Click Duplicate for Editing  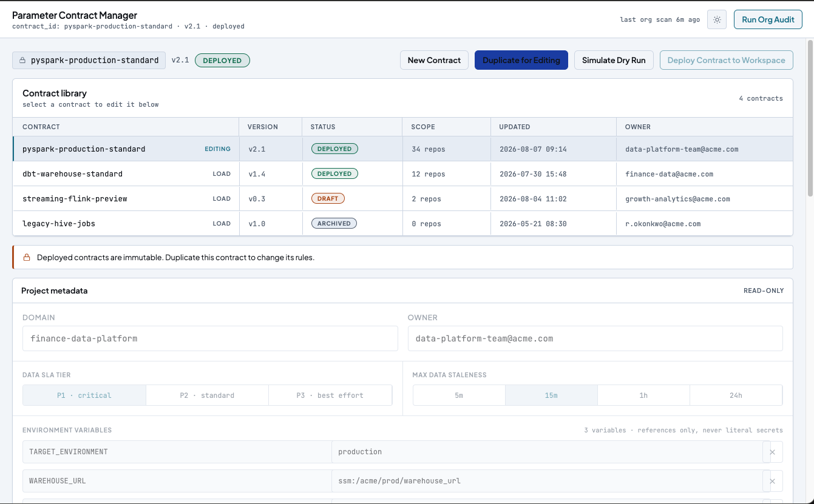click(x=521, y=60)
